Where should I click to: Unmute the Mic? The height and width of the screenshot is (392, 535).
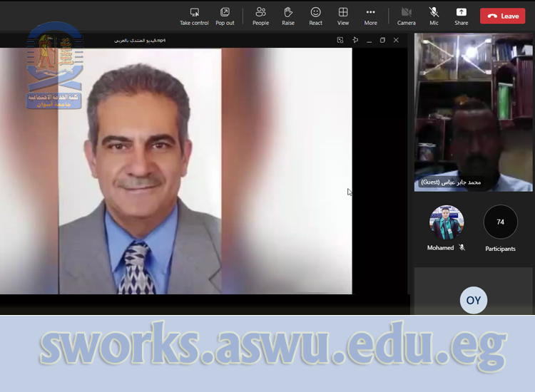click(434, 16)
